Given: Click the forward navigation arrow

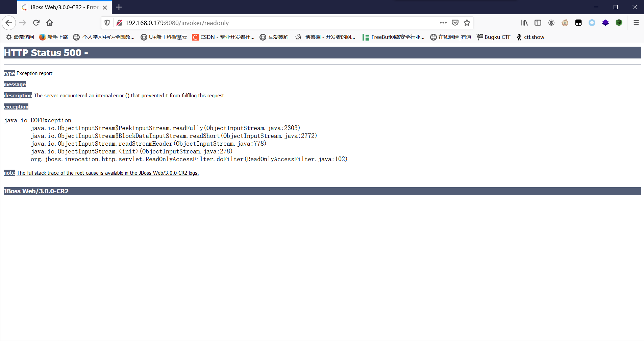Looking at the screenshot, I should (23, 23).
